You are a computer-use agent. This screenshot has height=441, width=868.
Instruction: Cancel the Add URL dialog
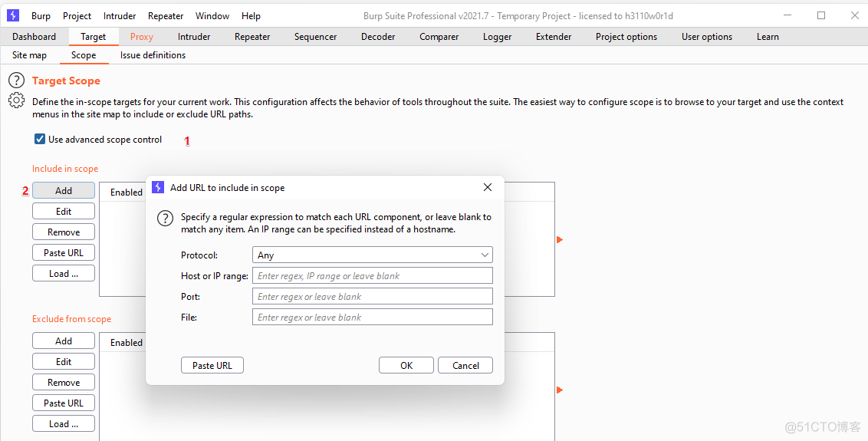[465, 365]
